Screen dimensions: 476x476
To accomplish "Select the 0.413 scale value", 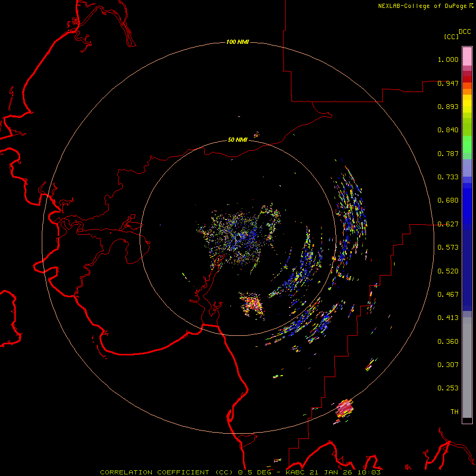I will pyautogui.click(x=448, y=318).
